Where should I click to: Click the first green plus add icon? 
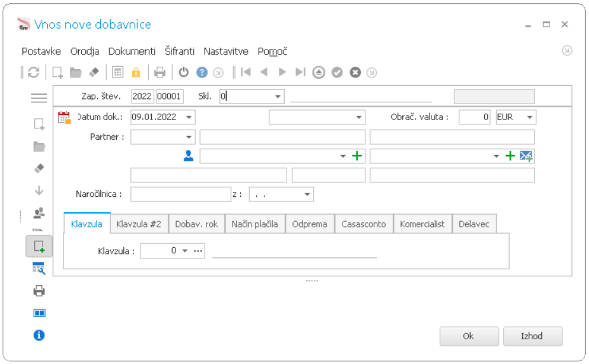pyautogui.click(x=357, y=156)
